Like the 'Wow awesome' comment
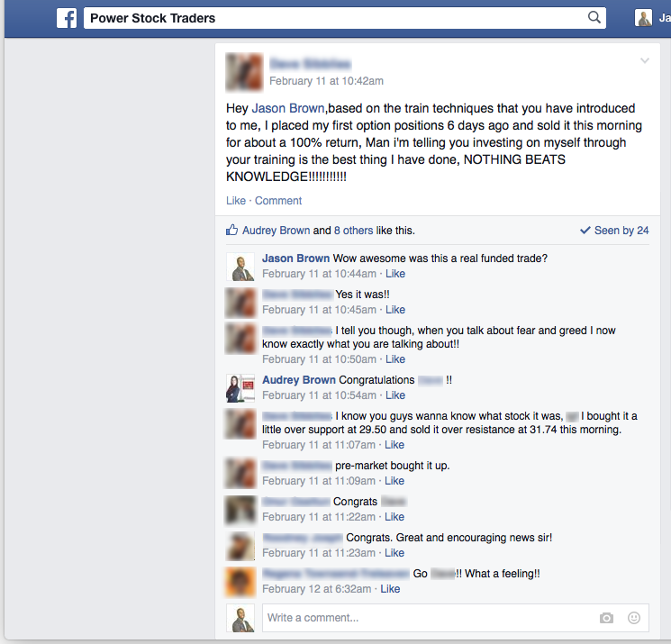 tap(395, 274)
